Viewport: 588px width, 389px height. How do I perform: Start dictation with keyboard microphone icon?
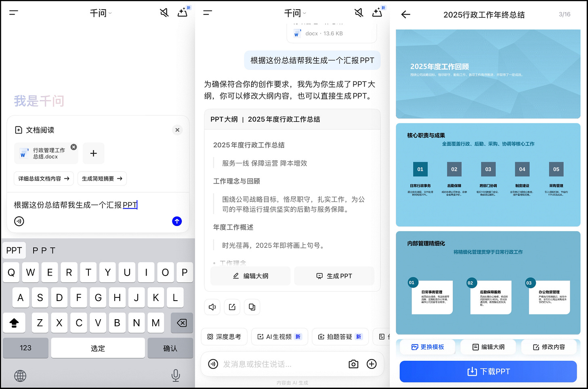point(176,376)
